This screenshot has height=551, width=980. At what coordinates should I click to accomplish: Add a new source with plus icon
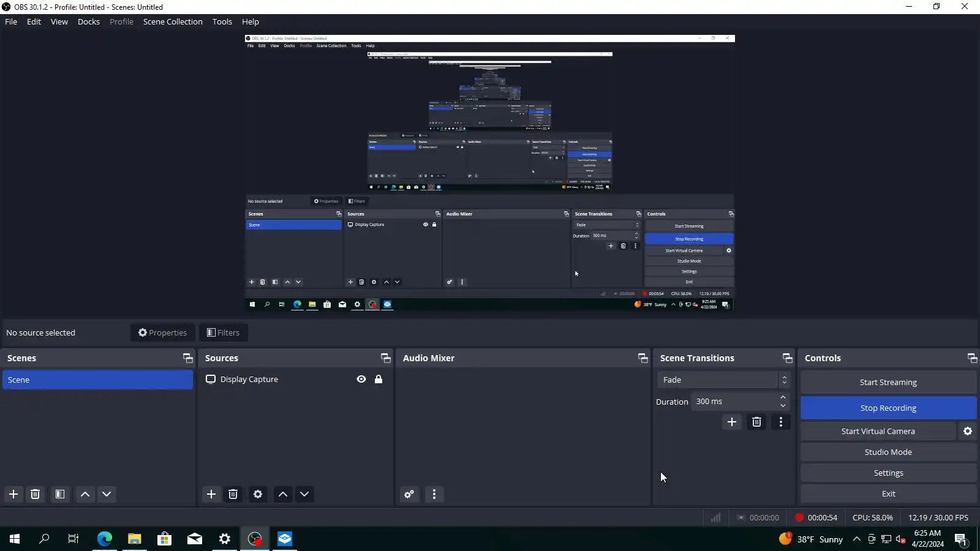pyautogui.click(x=211, y=494)
